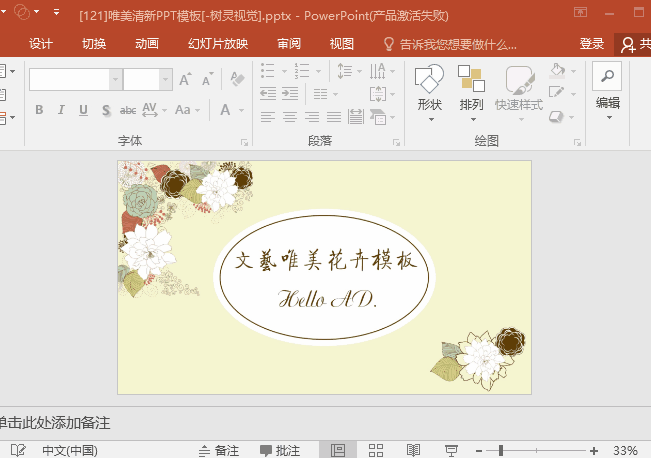Expand the font size dropdown

[166, 79]
